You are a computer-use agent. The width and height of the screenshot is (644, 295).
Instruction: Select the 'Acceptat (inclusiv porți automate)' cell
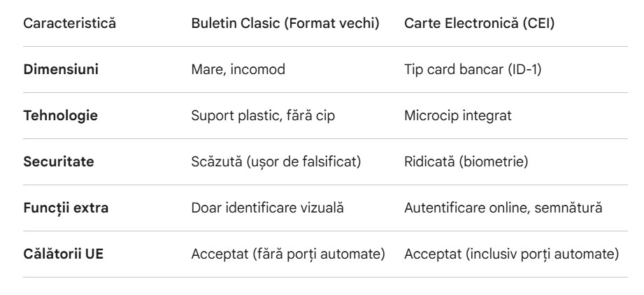[511, 253]
